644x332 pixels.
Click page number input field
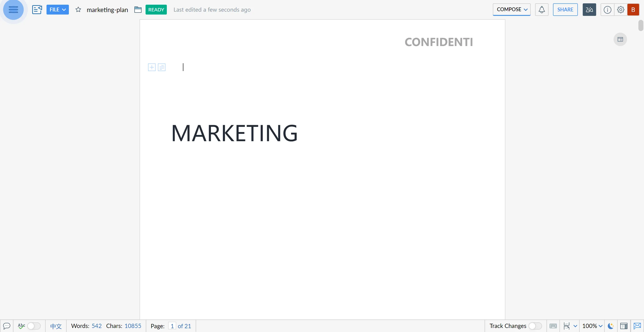click(x=172, y=326)
